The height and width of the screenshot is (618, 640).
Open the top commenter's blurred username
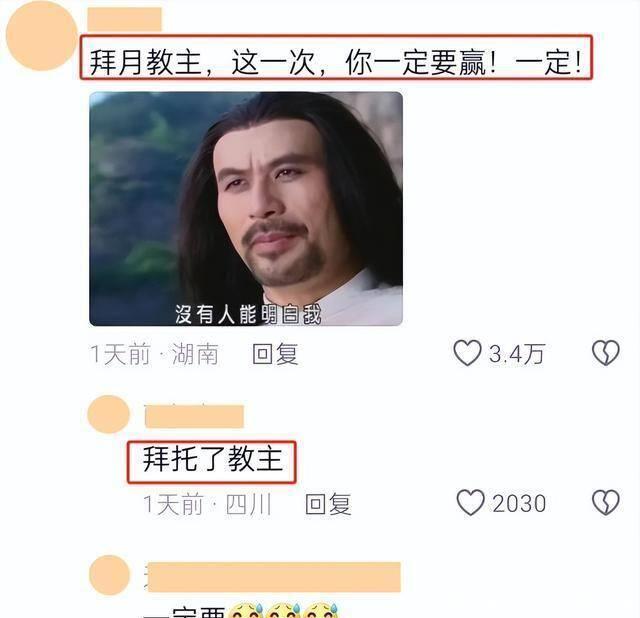click(124, 19)
